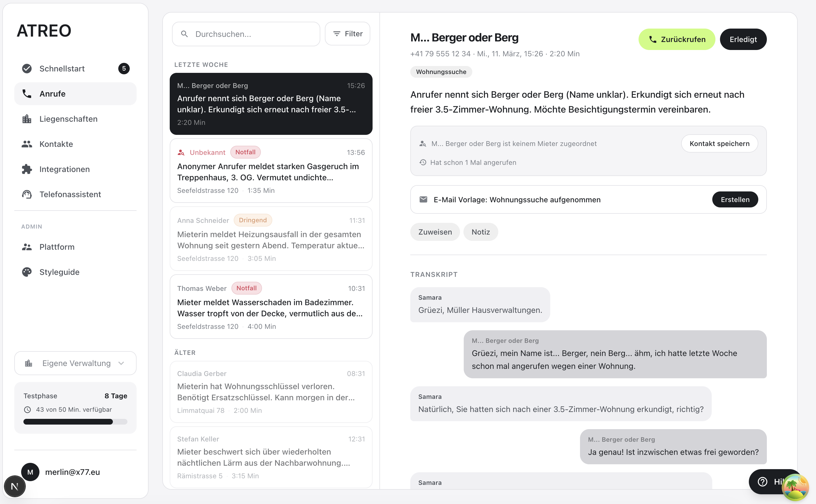Click the Telefonassistent headset icon
The width and height of the screenshot is (816, 504).
pyautogui.click(x=27, y=194)
